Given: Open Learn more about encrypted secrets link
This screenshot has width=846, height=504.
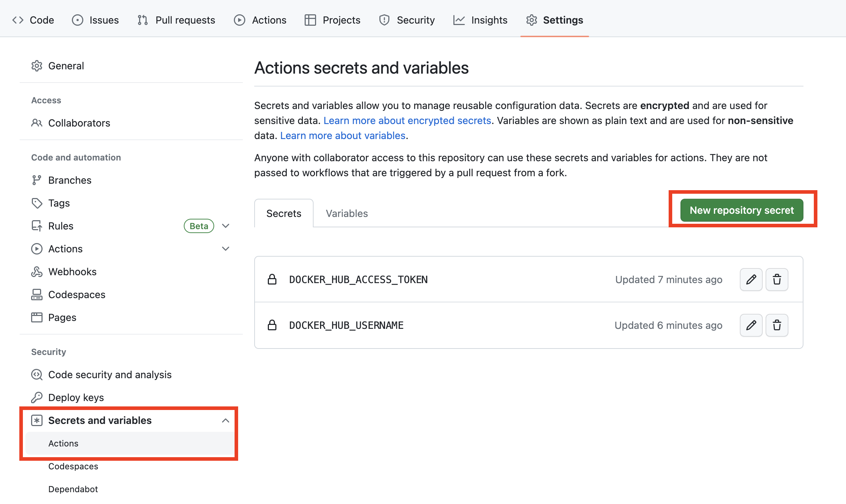Looking at the screenshot, I should [x=407, y=120].
